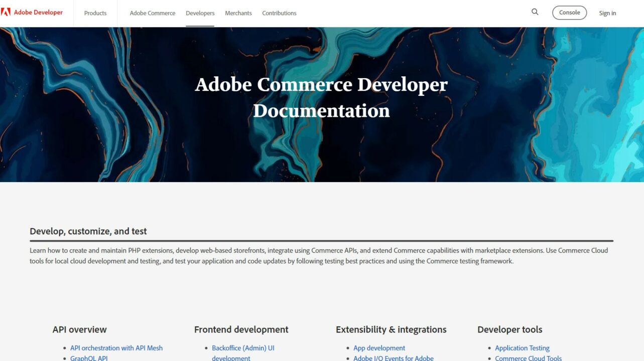Click the Console button
Viewport: 644px width, 361px height.
click(569, 13)
